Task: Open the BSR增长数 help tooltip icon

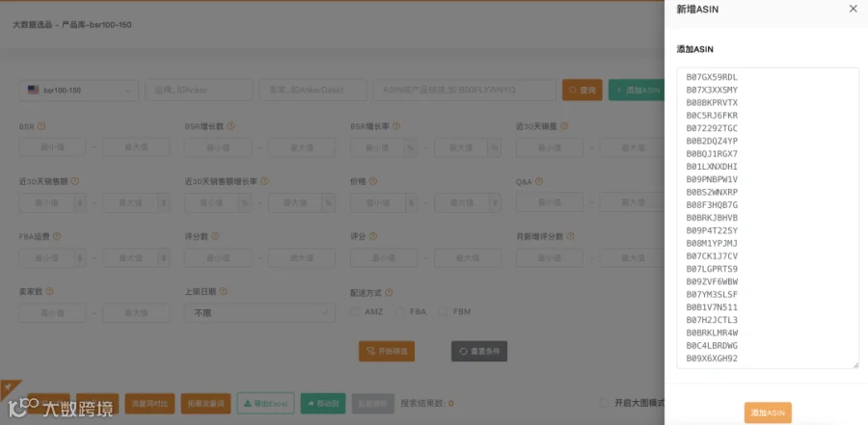Action: coord(231,126)
